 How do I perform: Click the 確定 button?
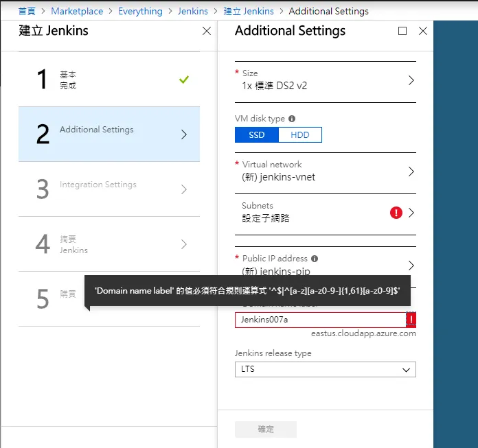pyautogui.click(x=266, y=429)
